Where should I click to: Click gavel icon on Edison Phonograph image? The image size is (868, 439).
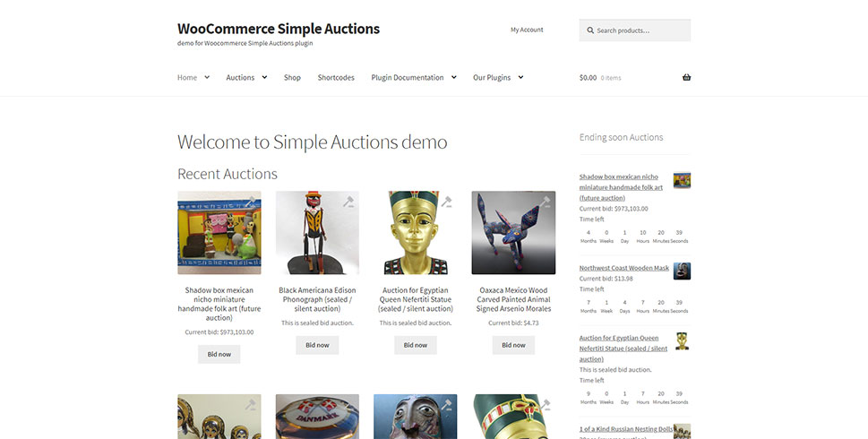tap(348, 202)
